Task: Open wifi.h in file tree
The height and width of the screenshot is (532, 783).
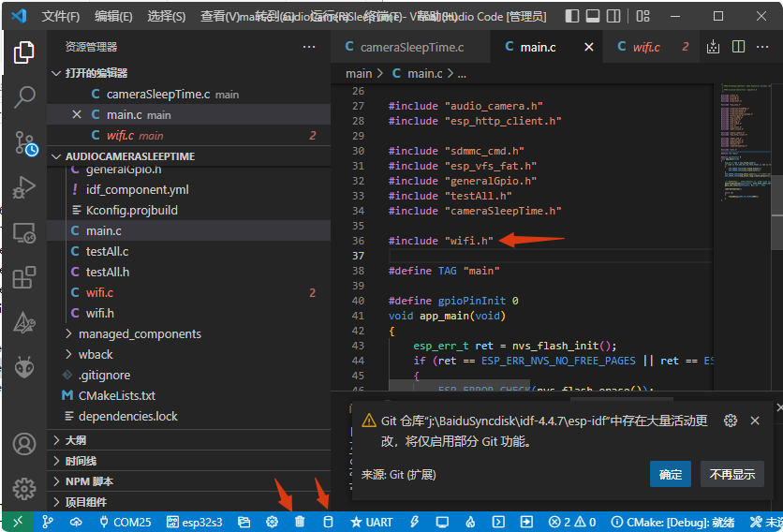Action: tap(100, 313)
